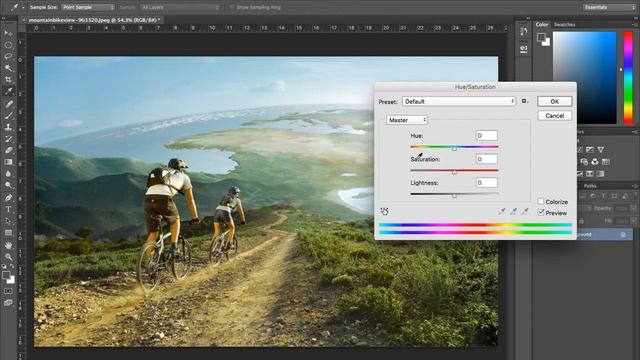The width and height of the screenshot is (640, 360).
Task: Select the Healing Brush tool
Action: 8,104
